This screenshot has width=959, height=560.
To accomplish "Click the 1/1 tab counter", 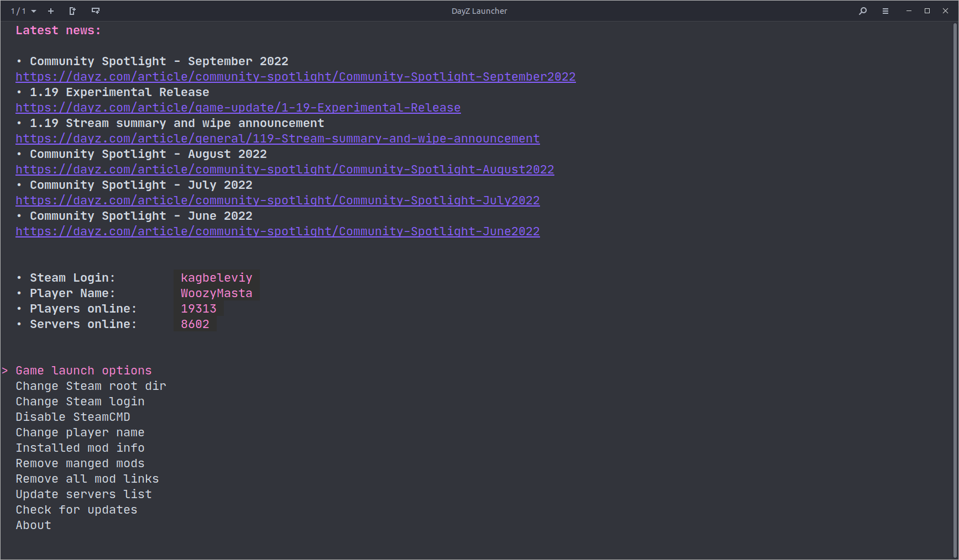I will pyautogui.click(x=18, y=11).
